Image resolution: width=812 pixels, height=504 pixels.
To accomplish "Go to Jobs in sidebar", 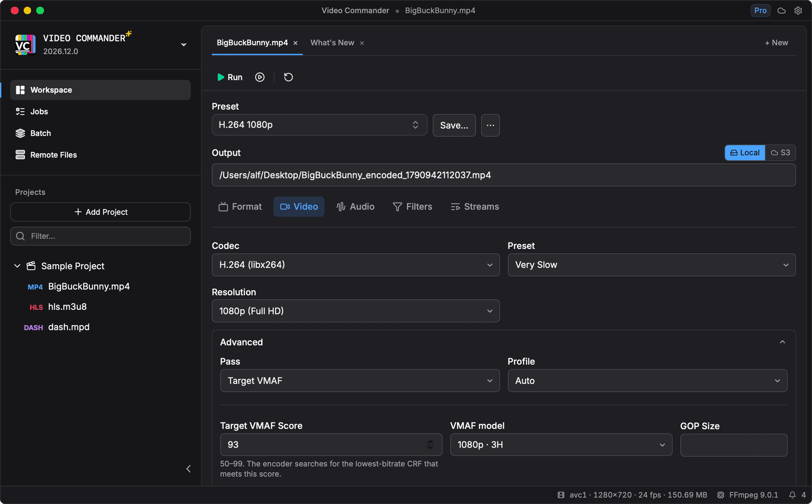I will coord(100,112).
